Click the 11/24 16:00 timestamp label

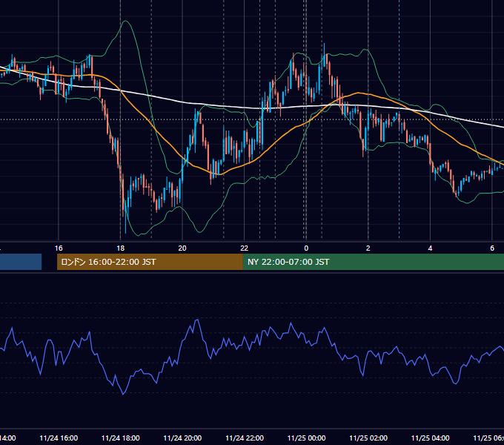pyautogui.click(x=59, y=438)
